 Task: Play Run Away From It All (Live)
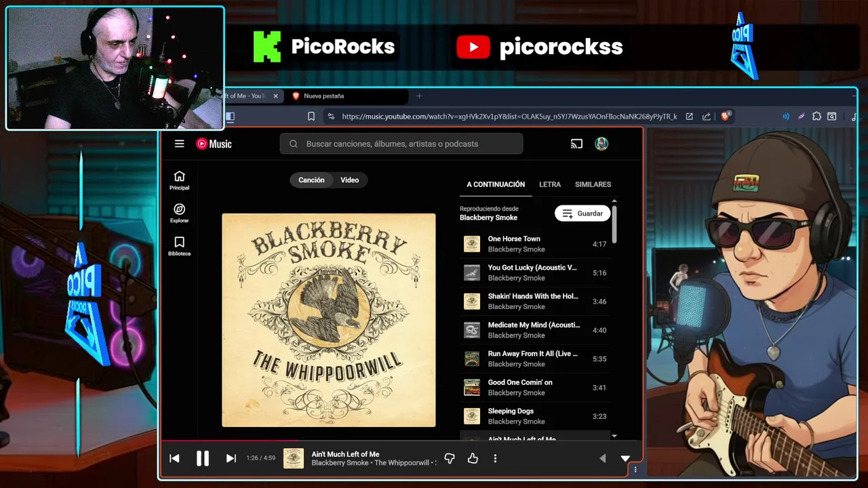pos(534,359)
